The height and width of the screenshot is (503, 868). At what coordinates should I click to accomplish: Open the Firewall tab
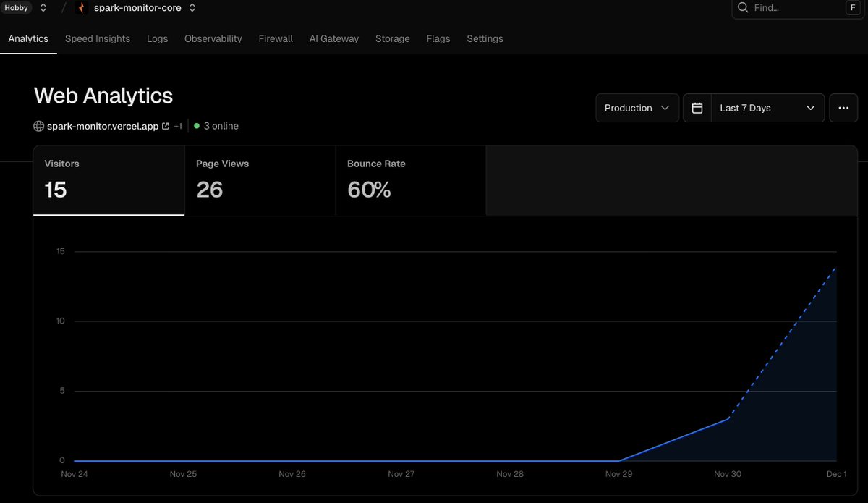[276, 38]
